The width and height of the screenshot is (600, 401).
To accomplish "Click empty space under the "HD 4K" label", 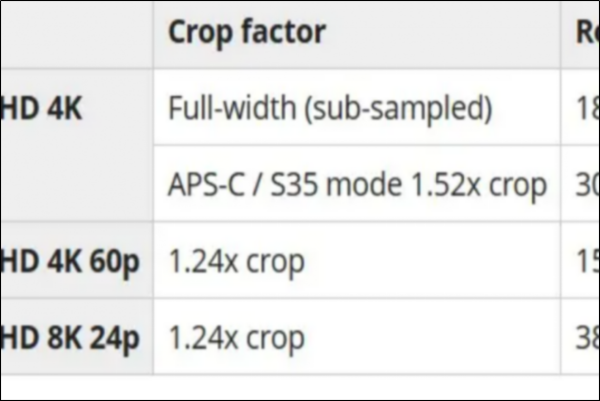I will (76, 180).
